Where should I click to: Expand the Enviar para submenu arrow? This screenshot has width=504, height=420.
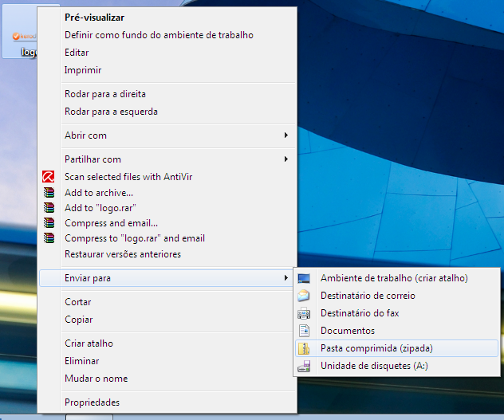tap(286, 277)
